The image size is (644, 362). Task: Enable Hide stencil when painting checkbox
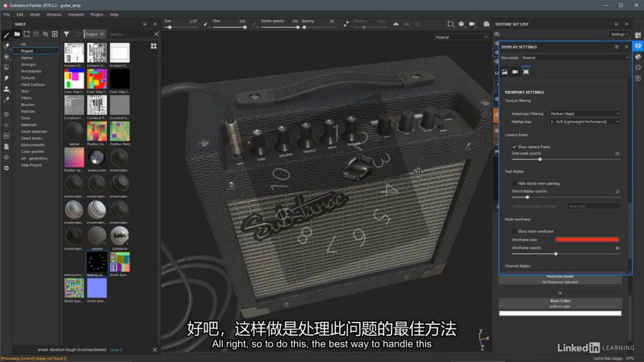pyautogui.click(x=514, y=184)
